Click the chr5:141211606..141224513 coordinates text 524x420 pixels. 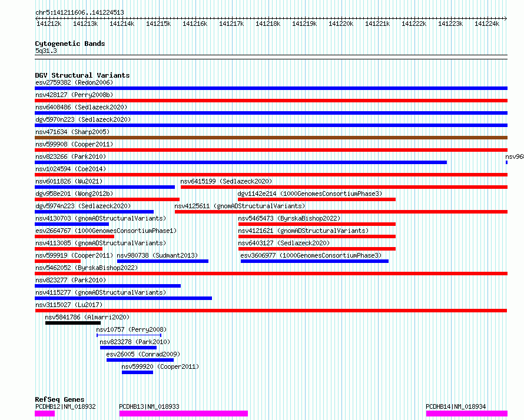[x=79, y=12]
